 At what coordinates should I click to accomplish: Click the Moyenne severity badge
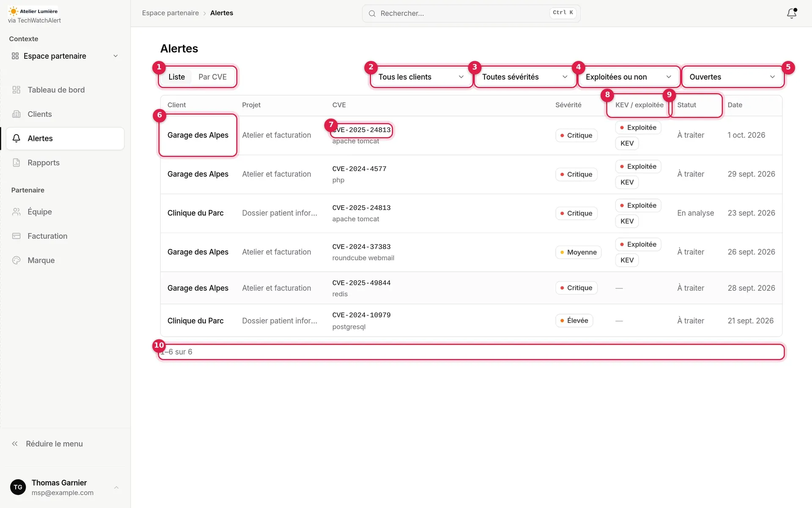pyautogui.click(x=578, y=252)
